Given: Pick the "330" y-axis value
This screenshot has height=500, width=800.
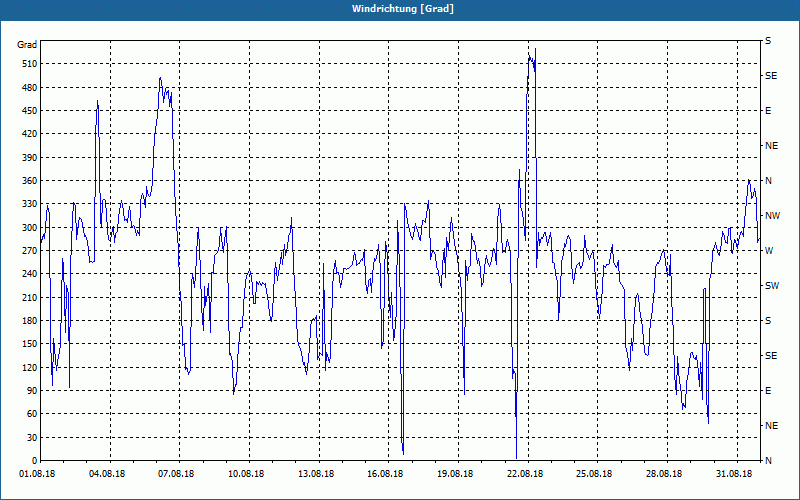Looking at the screenshot, I should pyautogui.click(x=30, y=204).
